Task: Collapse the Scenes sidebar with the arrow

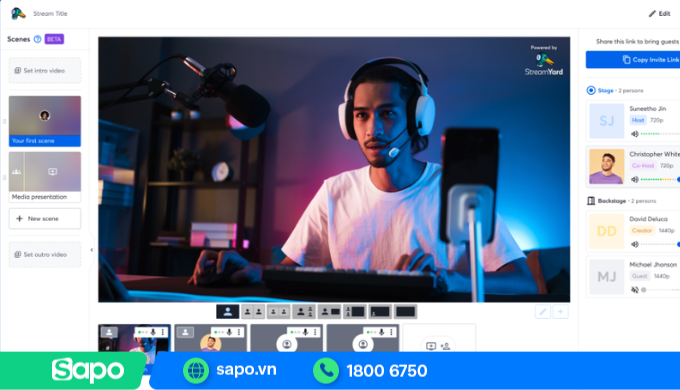Action: tap(92, 250)
